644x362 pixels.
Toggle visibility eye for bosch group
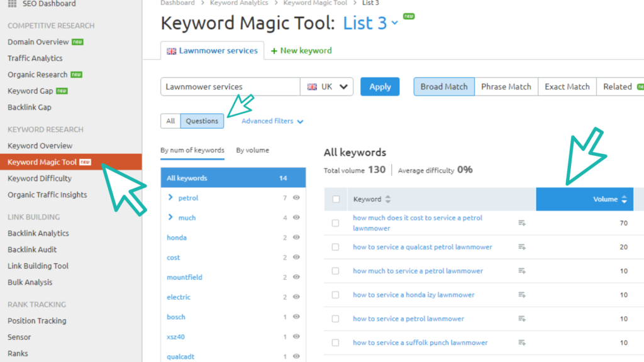pyautogui.click(x=296, y=317)
